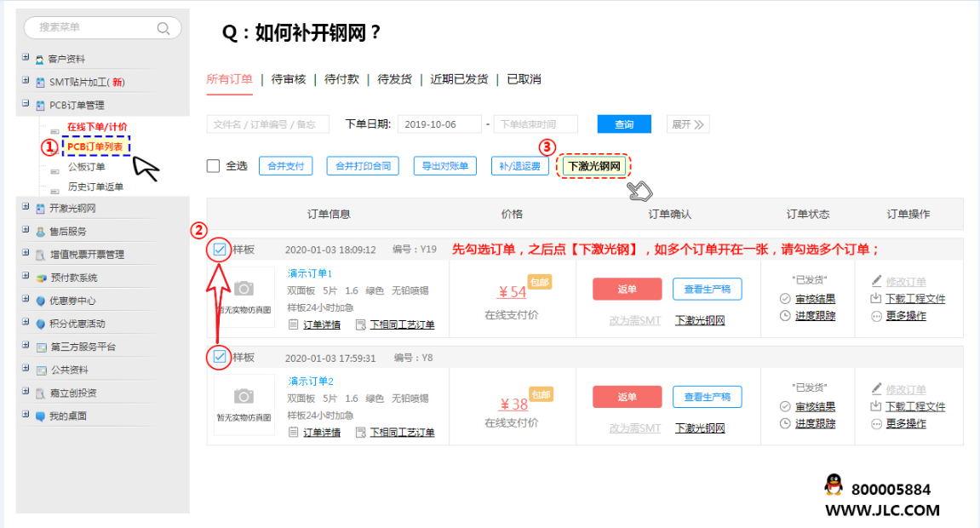Click the 文件名/订单编号/备注 search field
The width and height of the screenshot is (980, 528).
[x=267, y=124]
